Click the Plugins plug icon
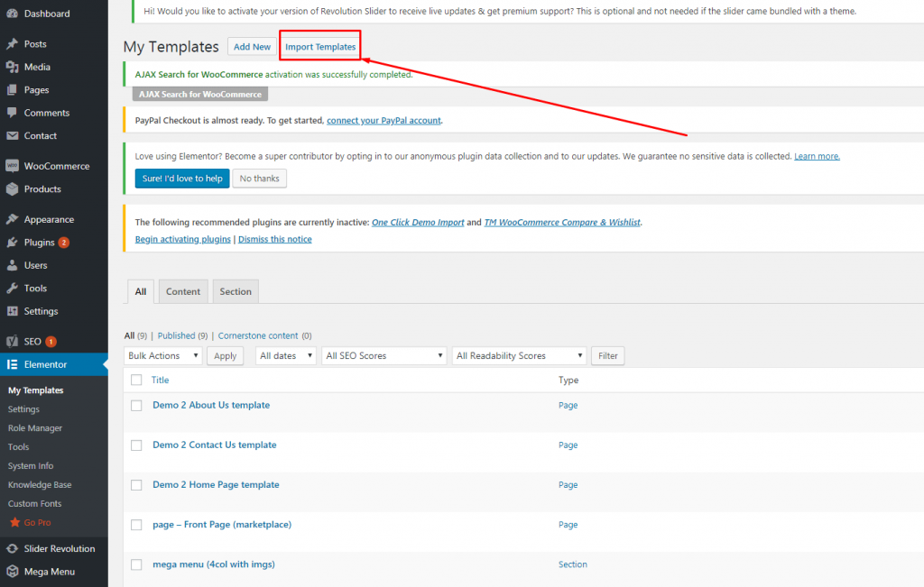This screenshot has width=924, height=587. coord(12,242)
